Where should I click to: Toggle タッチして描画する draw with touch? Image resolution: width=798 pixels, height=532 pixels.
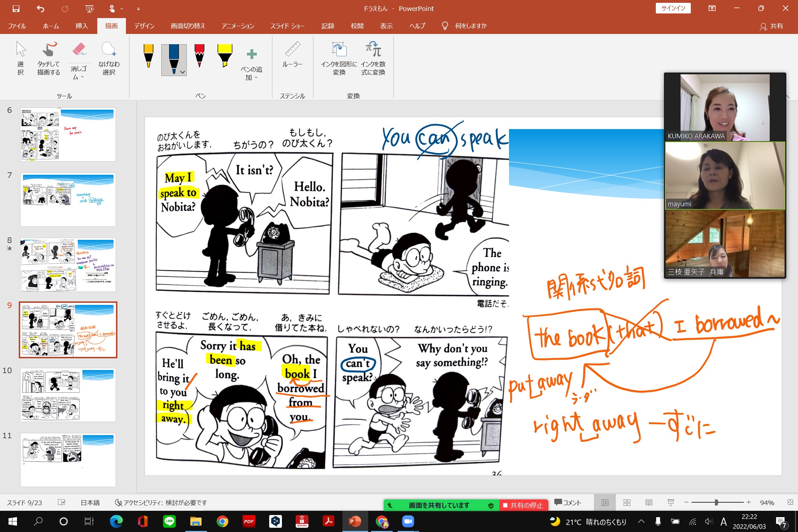click(49, 58)
